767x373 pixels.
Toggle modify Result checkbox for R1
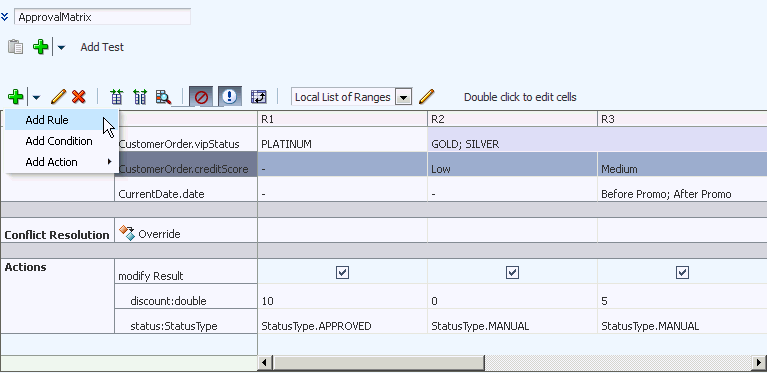342,272
